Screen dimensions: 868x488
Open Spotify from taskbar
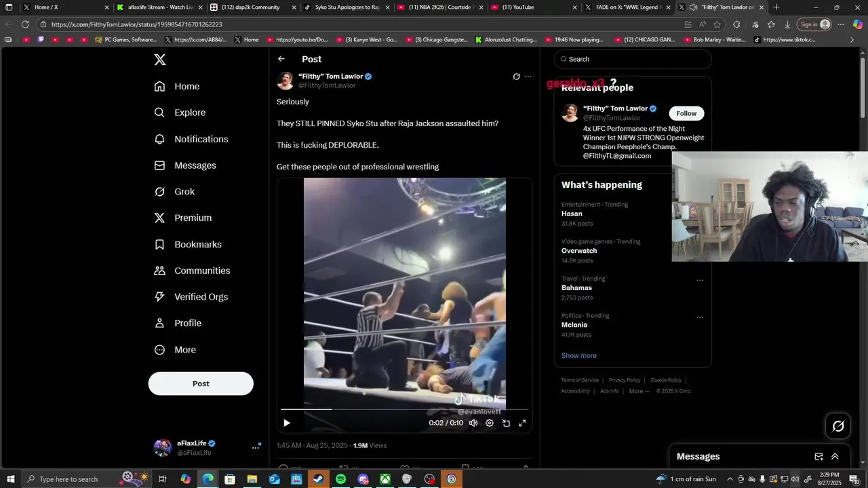click(x=340, y=479)
